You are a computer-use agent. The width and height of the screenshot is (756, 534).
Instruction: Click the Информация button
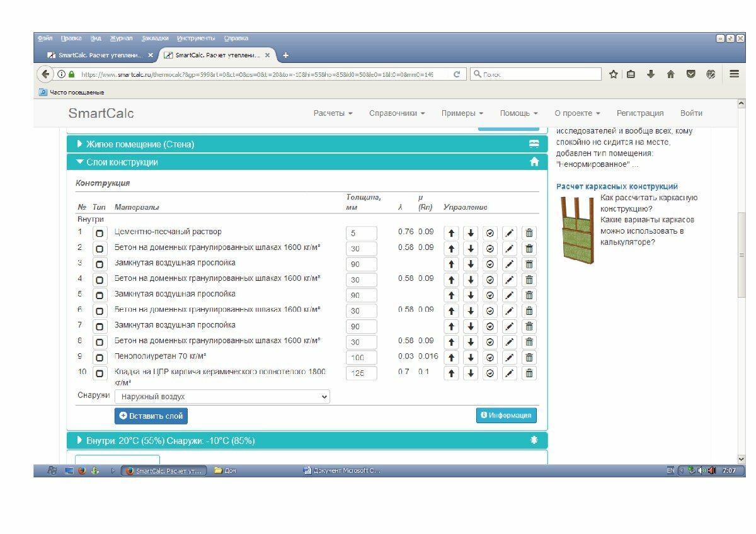pos(507,415)
